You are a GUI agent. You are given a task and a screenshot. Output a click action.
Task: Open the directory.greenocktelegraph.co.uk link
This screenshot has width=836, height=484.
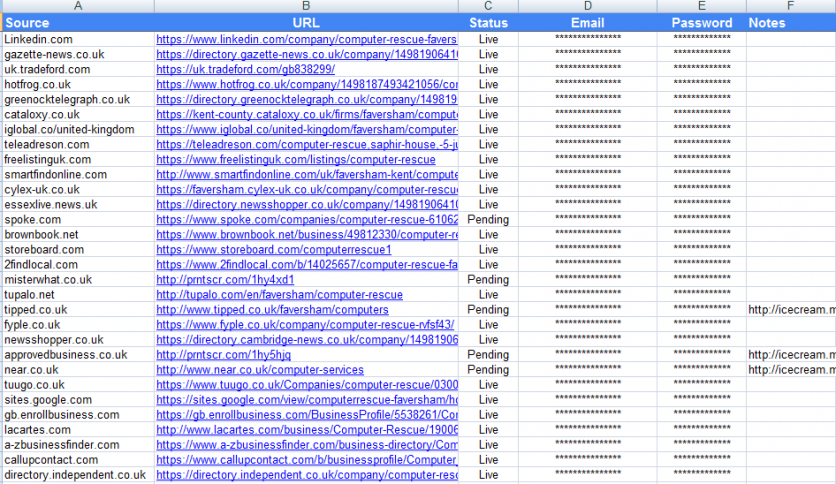tap(307, 99)
